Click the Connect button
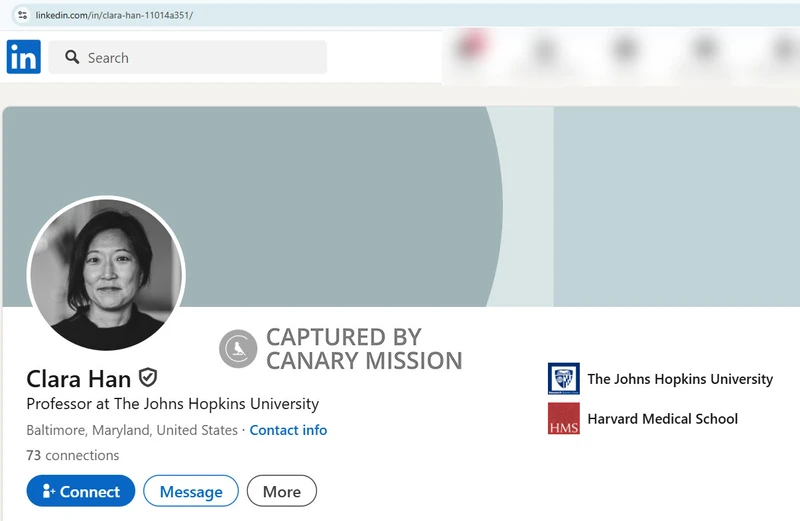This screenshot has height=521, width=800. click(81, 491)
